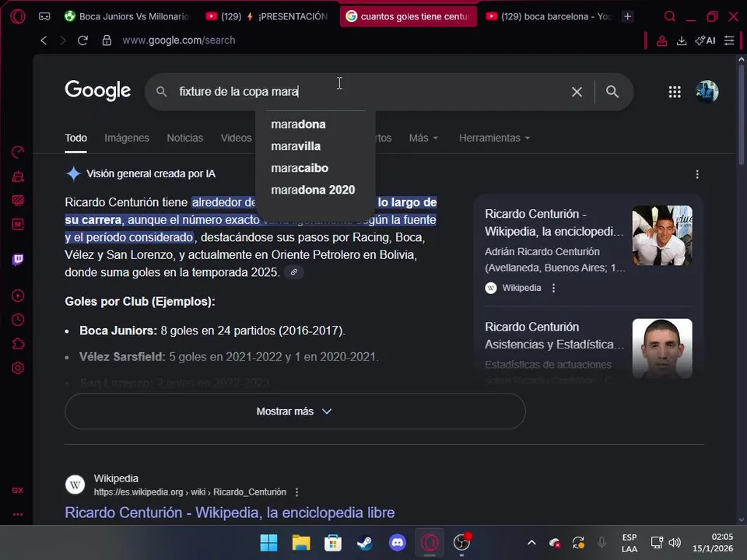Expand AI overview with Mostrar más

click(295, 411)
